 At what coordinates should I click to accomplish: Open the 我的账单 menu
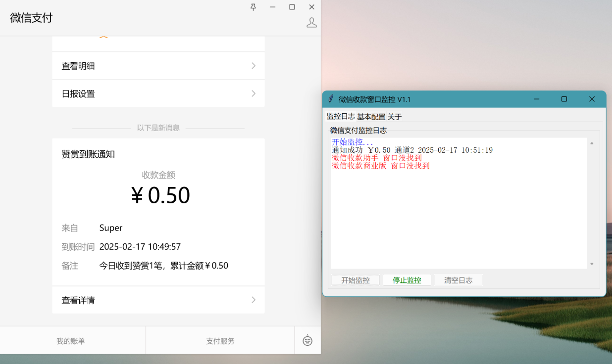click(x=71, y=341)
